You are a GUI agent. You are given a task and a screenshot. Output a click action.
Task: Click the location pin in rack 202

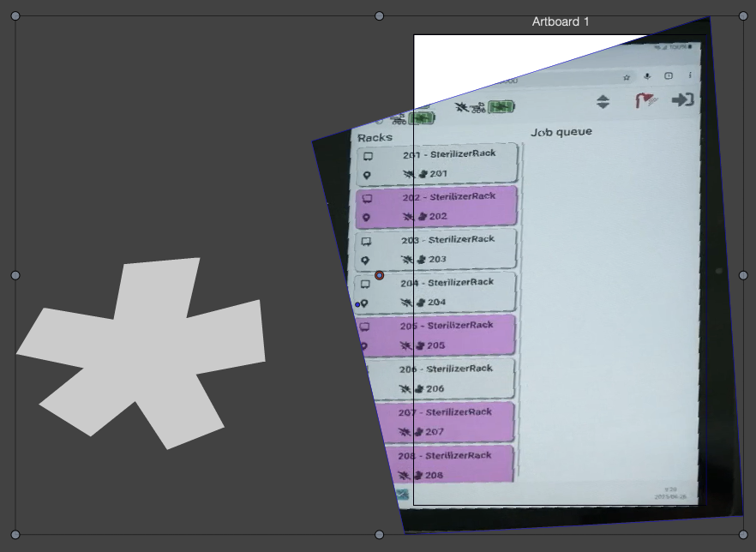point(367,218)
